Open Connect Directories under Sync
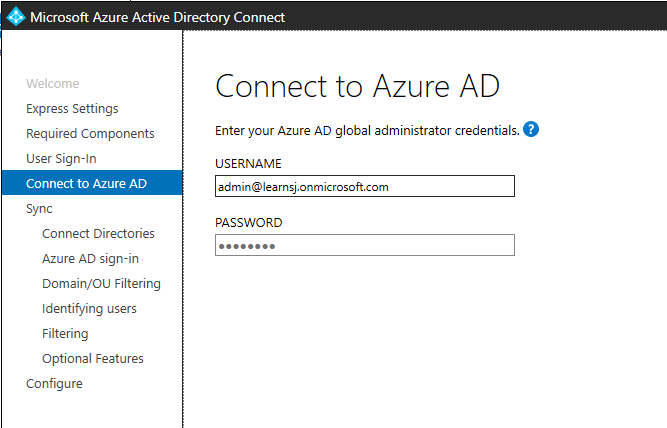This screenshot has height=428, width=667. pyautogui.click(x=98, y=234)
